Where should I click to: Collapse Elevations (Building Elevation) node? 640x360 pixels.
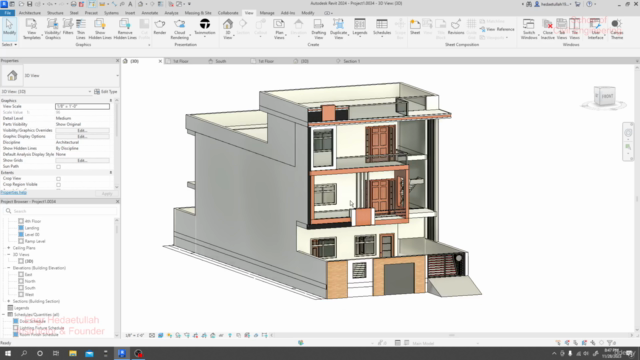(x=9, y=268)
